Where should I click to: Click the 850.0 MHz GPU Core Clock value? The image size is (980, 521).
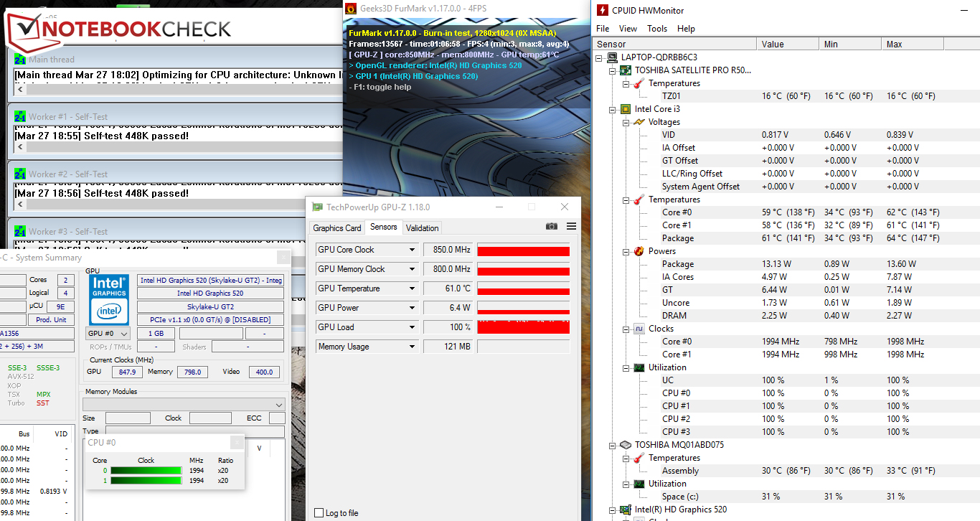coord(448,250)
